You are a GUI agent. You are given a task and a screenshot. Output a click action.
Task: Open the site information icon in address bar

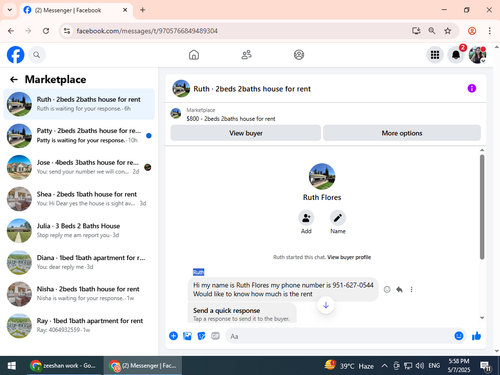pyautogui.click(x=67, y=31)
